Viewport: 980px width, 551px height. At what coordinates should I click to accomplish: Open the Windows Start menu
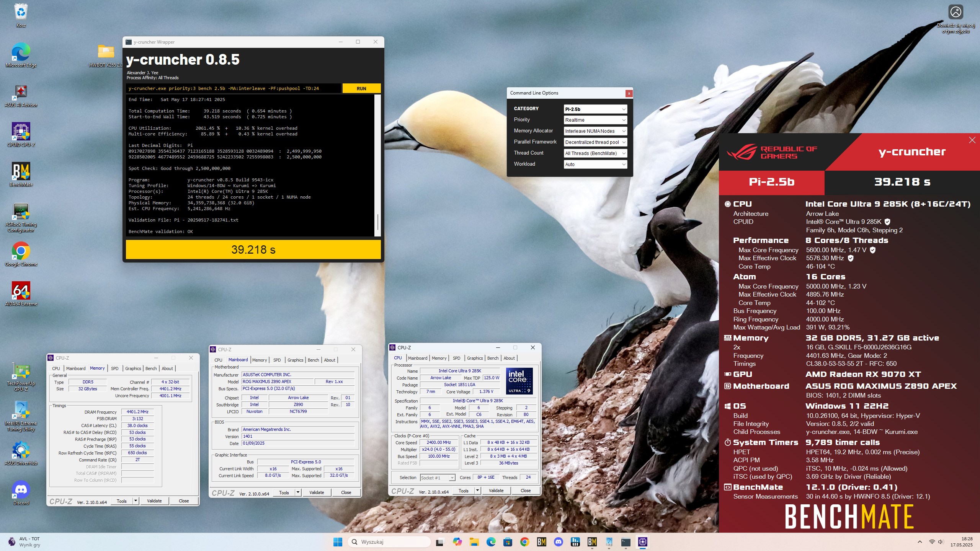338,542
